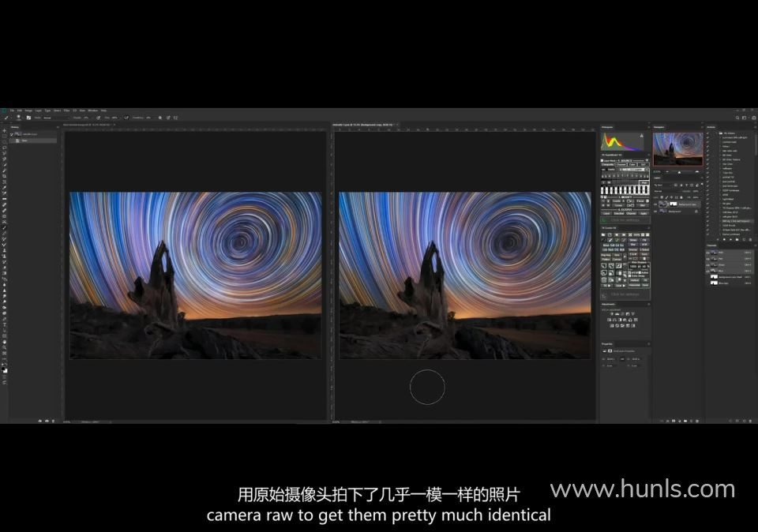Select the Crop tool in toolbar
This screenshot has width=758, height=532.
(x=5, y=176)
